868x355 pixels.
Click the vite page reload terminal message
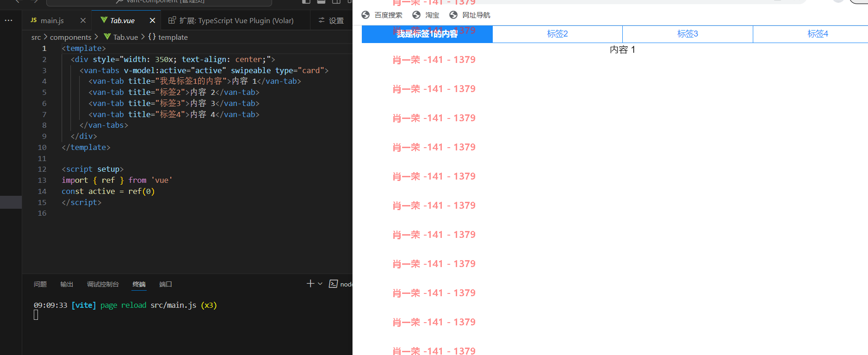125,305
